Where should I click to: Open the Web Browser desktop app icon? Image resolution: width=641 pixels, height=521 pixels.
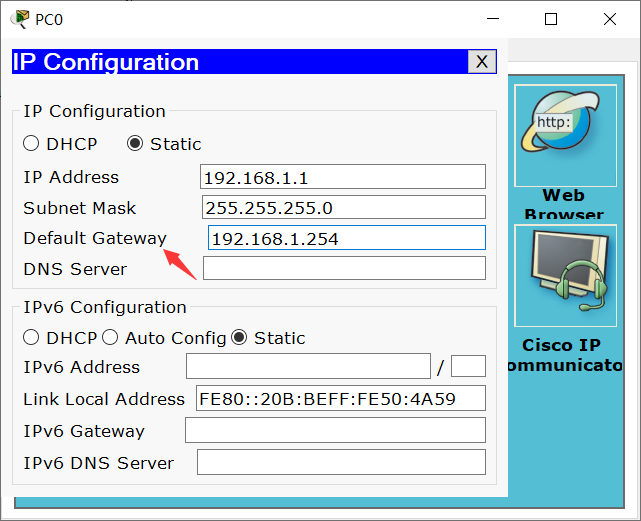coord(565,135)
